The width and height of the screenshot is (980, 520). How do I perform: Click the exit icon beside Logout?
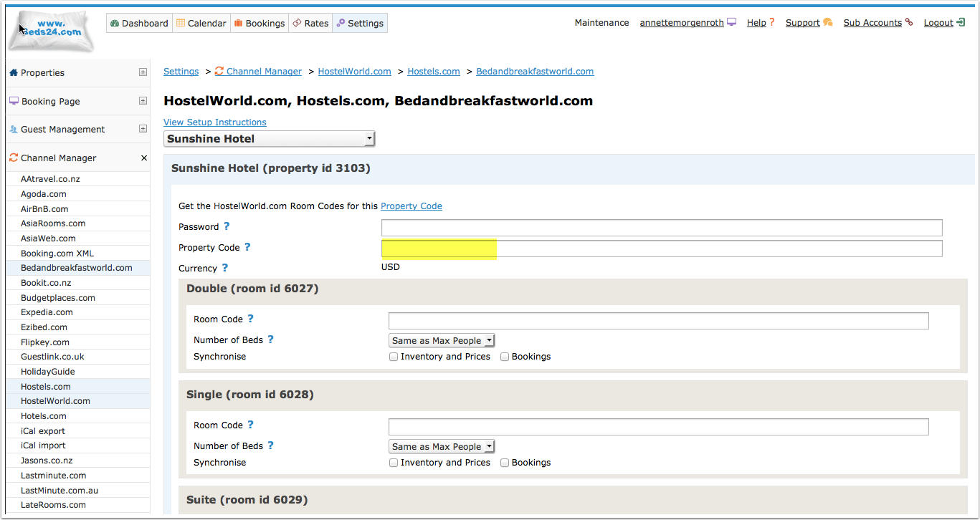click(961, 23)
